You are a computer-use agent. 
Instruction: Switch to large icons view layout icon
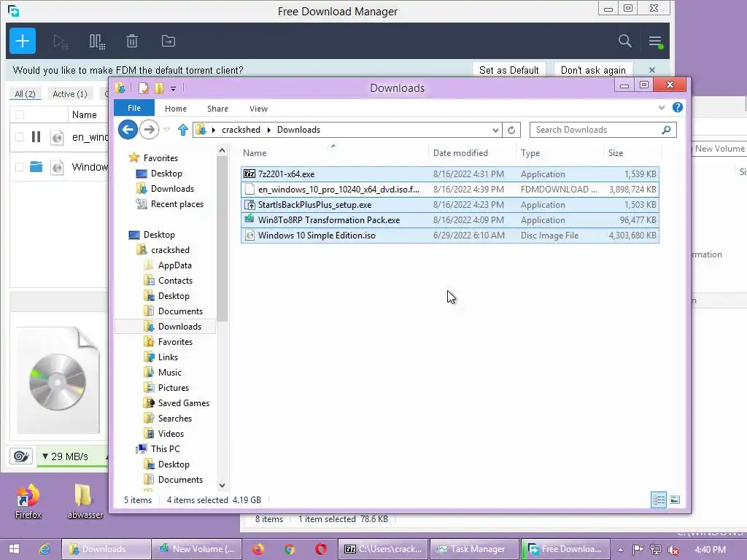675,500
